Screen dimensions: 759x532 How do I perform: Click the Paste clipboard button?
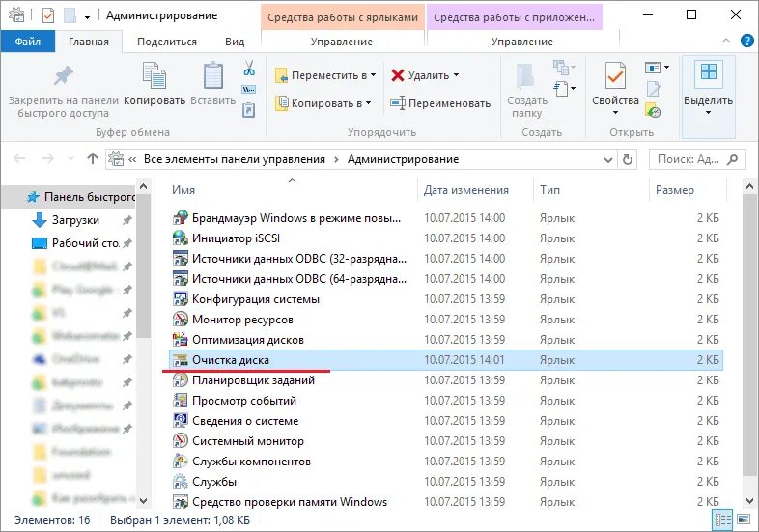pyautogui.click(x=213, y=84)
